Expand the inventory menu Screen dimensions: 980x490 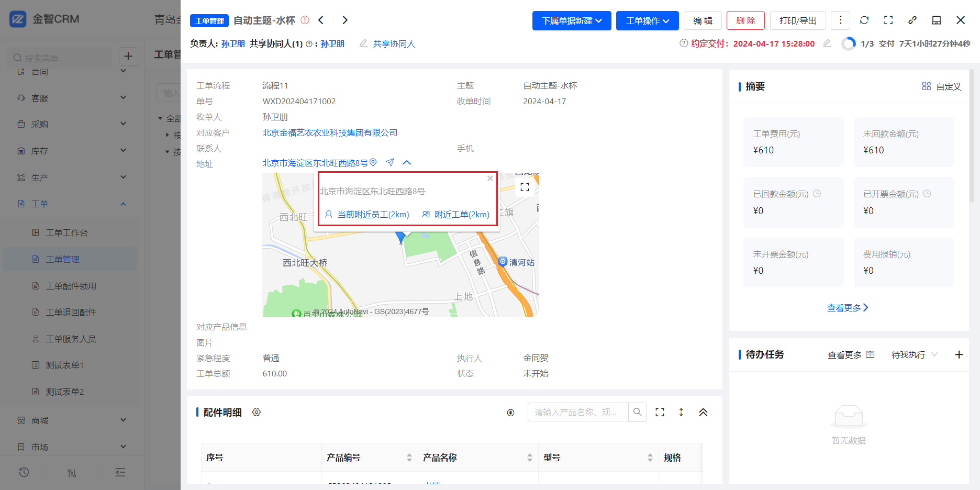tap(71, 151)
